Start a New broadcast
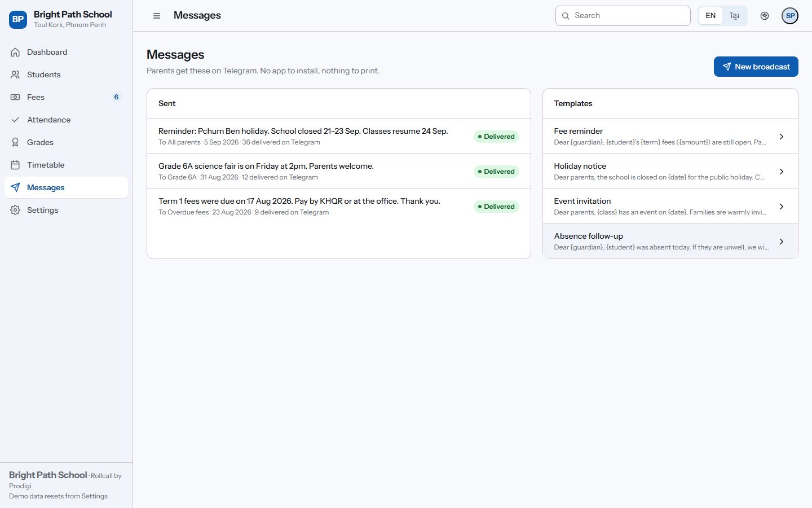 (x=756, y=67)
